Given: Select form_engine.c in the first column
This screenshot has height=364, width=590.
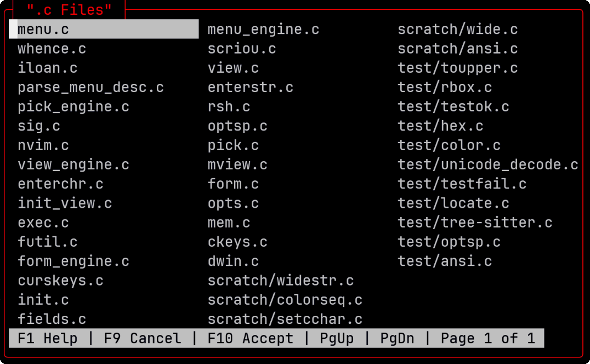Looking at the screenshot, I should 73,261.
